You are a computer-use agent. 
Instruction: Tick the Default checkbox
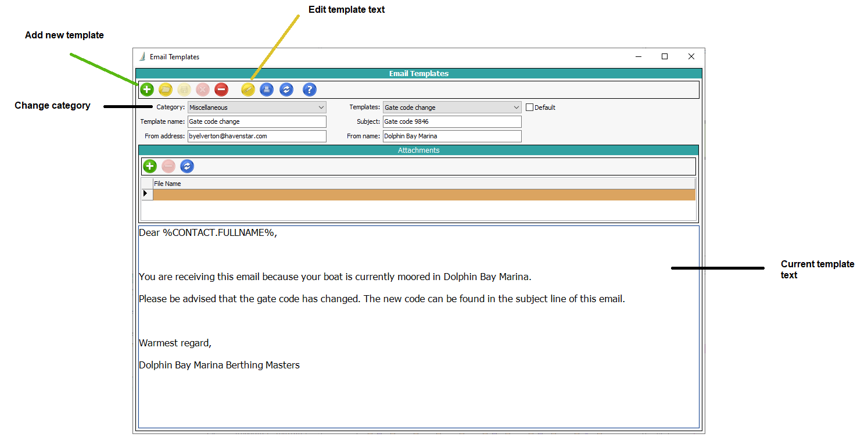click(x=529, y=107)
